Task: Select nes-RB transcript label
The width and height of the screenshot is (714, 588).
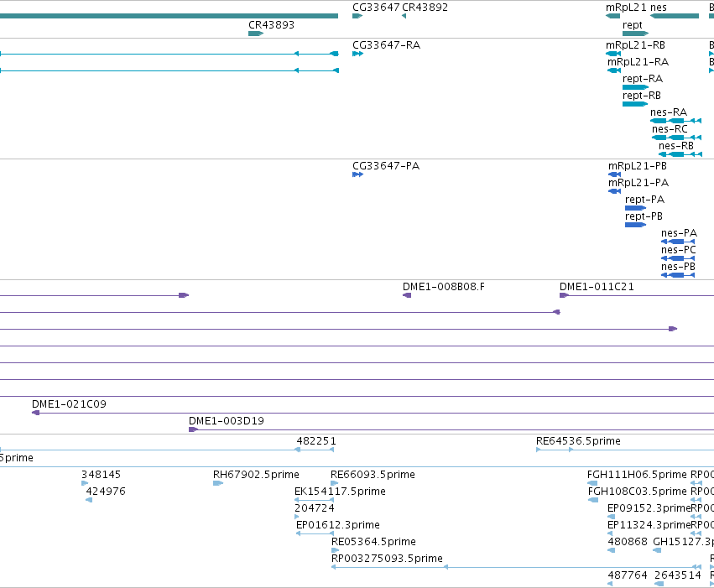Action: pyautogui.click(x=675, y=146)
